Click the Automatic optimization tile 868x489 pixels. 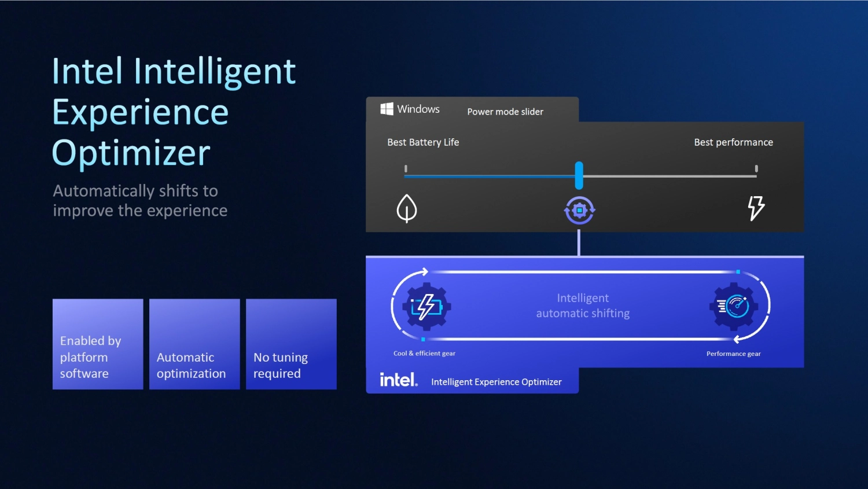[194, 344]
